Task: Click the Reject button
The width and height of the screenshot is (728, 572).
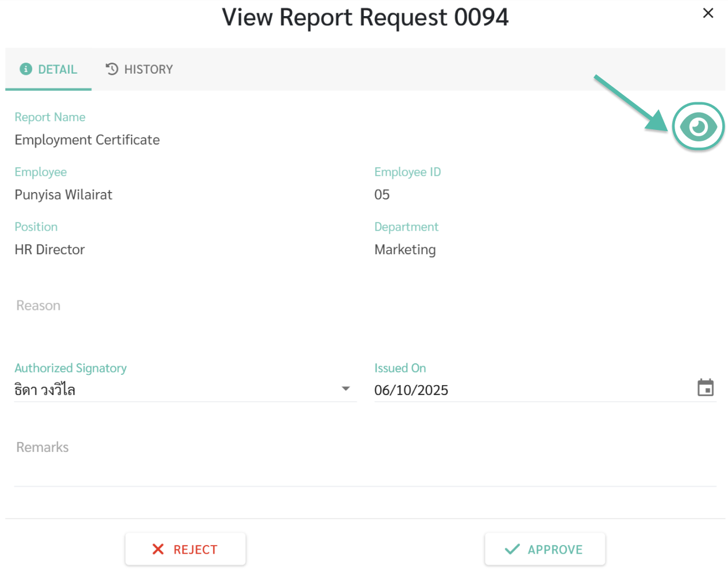Action: pos(186,550)
